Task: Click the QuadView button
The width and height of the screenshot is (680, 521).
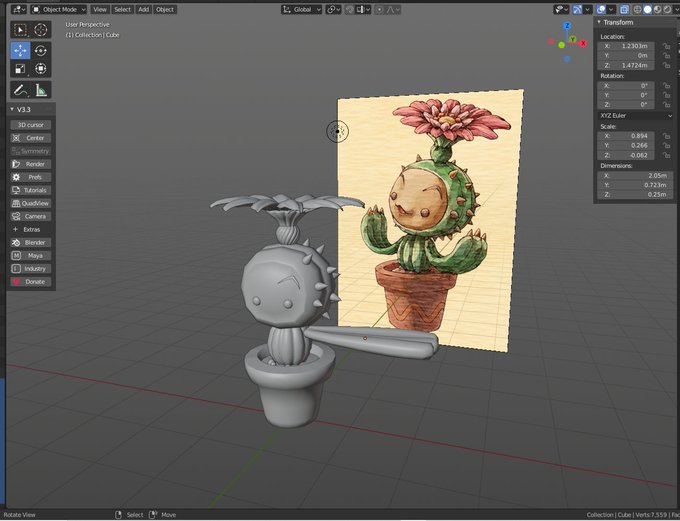Action: [31, 203]
